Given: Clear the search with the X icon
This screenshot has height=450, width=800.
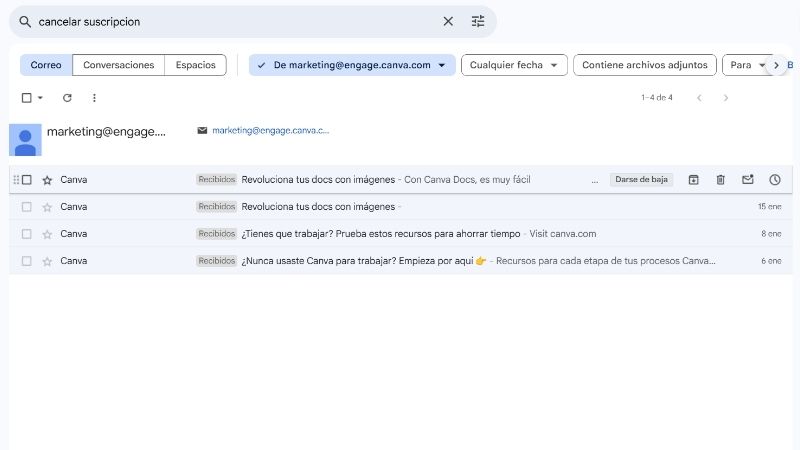Looking at the screenshot, I should 448,21.
